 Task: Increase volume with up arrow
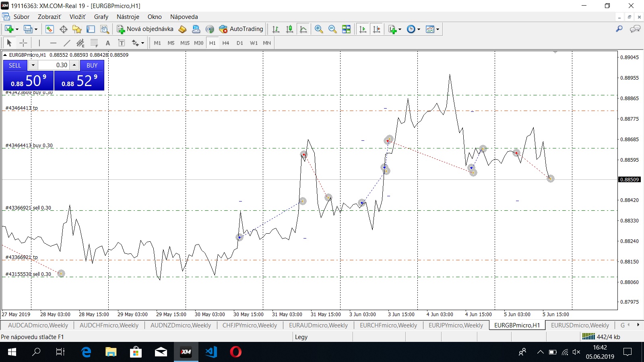(x=74, y=65)
